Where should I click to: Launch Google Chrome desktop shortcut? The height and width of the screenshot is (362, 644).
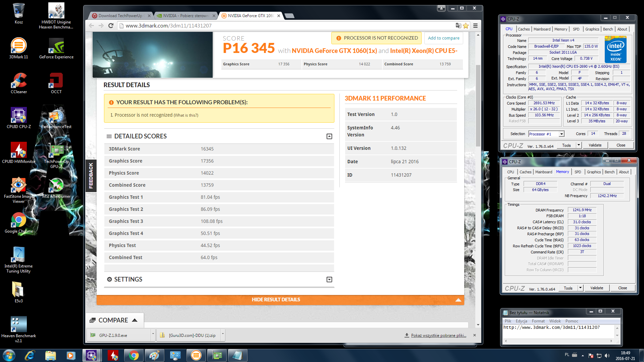19,223
